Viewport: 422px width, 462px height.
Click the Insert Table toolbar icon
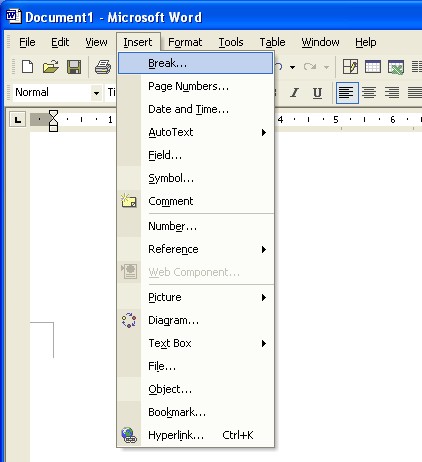click(x=373, y=67)
